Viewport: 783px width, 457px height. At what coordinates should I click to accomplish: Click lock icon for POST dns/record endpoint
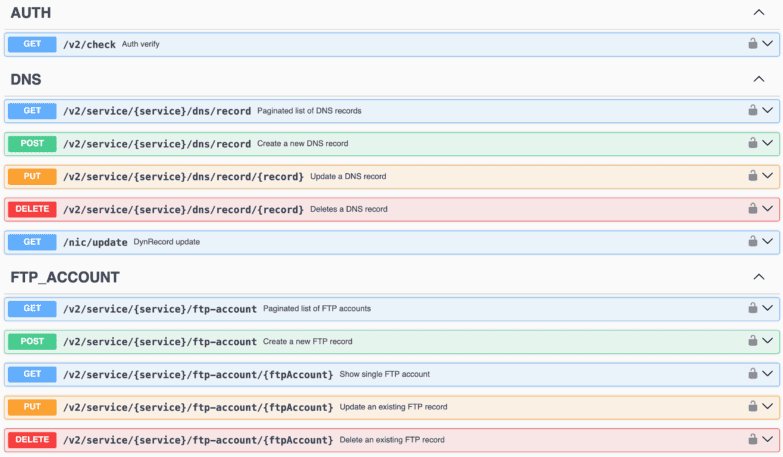point(753,143)
